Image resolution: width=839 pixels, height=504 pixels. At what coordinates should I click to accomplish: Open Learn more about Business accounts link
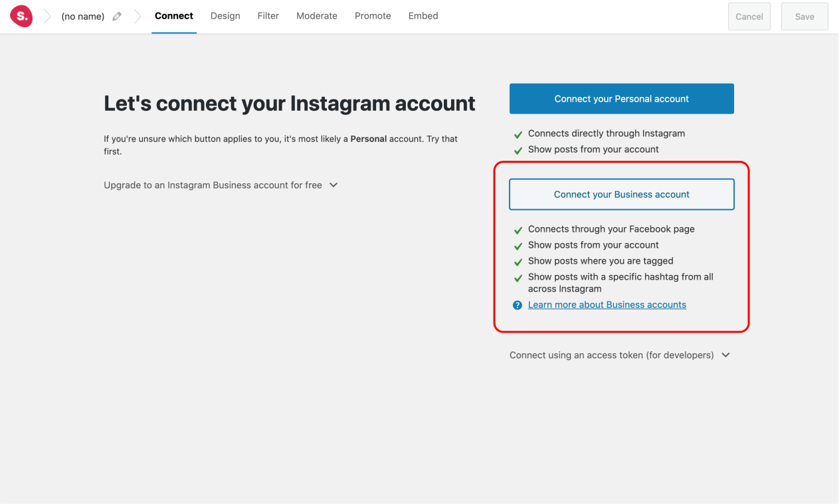coord(607,305)
